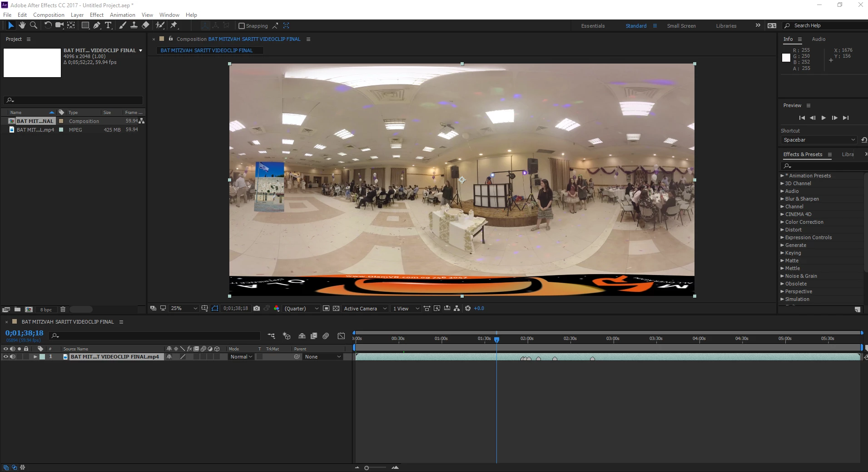Open the Spacebar shortcut dropdown

pos(819,140)
